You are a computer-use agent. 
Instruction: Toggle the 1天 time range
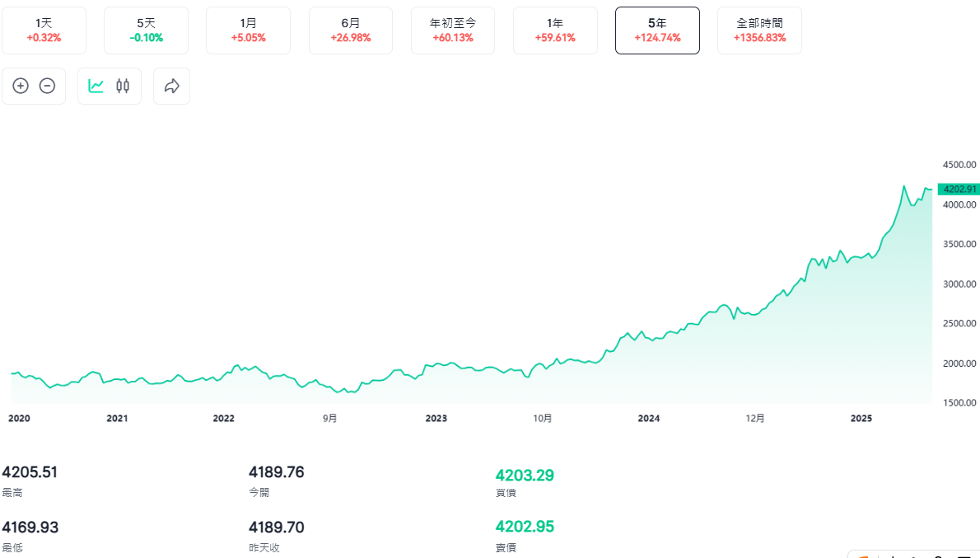tap(44, 30)
